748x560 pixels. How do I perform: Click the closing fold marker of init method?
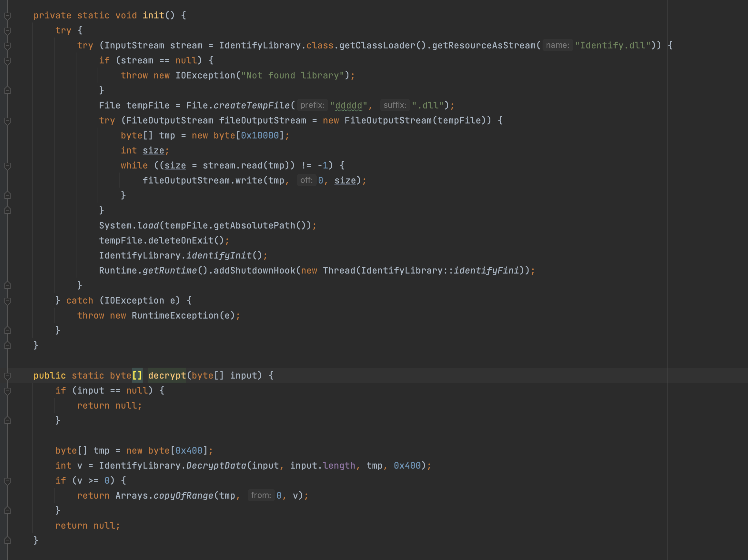pyautogui.click(x=8, y=345)
